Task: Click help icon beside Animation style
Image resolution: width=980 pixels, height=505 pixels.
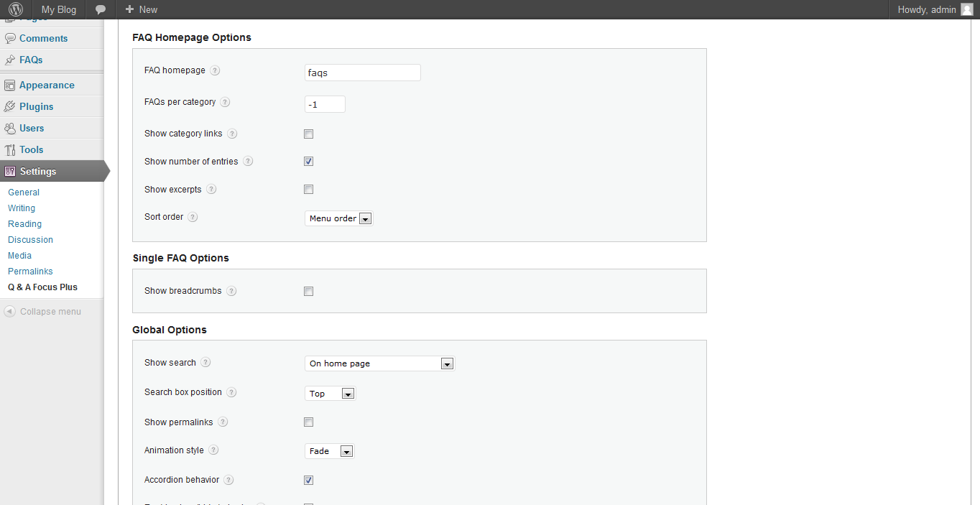Action: [213, 450]
